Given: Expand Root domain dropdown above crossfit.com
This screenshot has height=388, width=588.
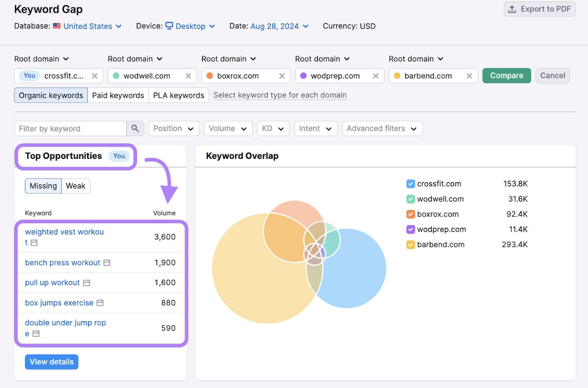Looking at the screenshot, I should (42, 59).
